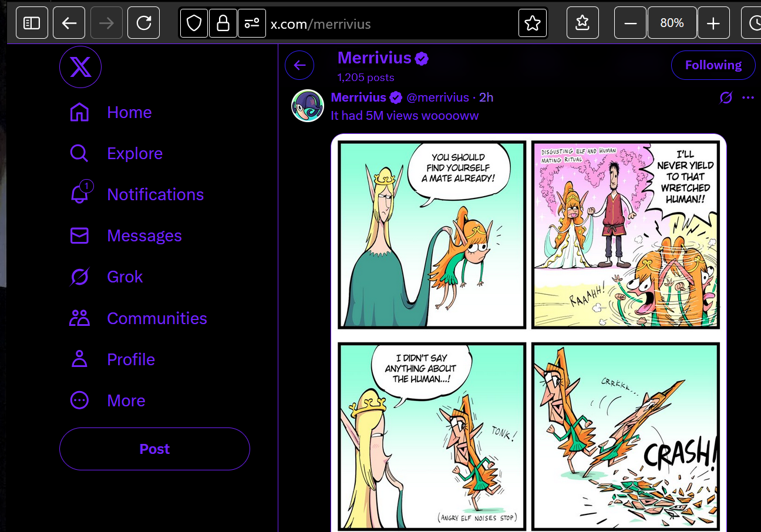
Task: Click the Communities people icon
Action: point(79,318)
